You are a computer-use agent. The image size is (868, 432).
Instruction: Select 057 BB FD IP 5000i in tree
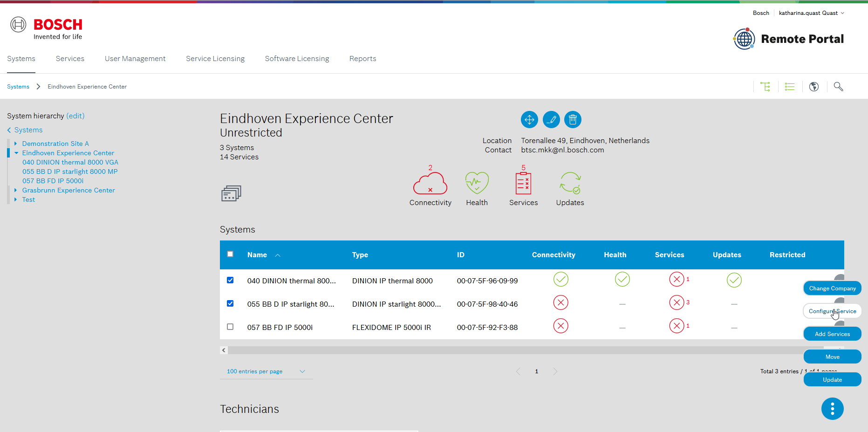point(53,181)
